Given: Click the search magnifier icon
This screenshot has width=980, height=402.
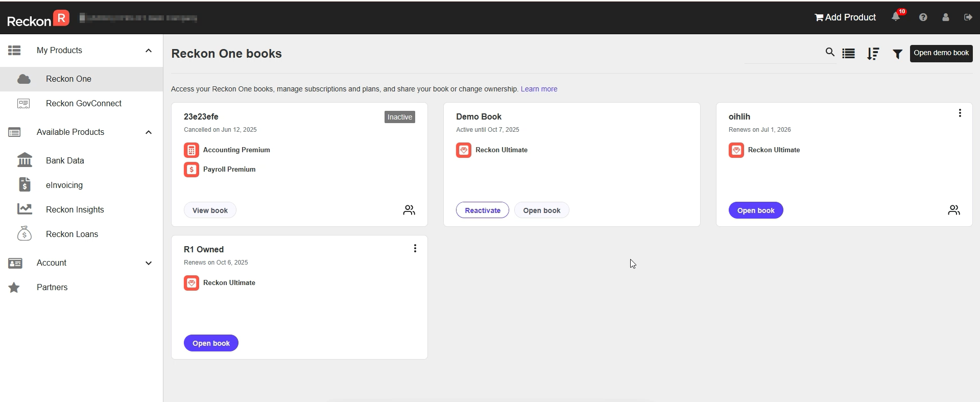Looking at the screenshot, I should click(830, 52).
